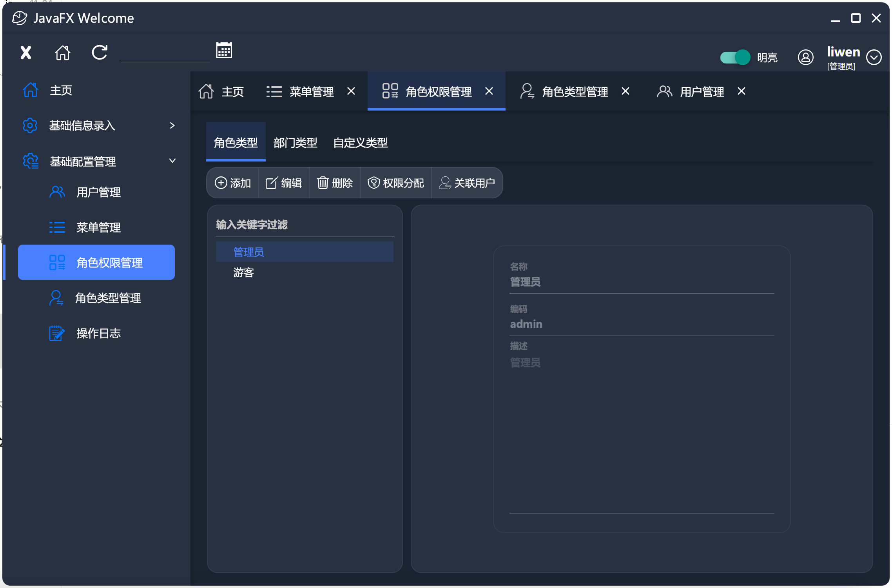Close the 菜单管理 tab

coord(351,91)
